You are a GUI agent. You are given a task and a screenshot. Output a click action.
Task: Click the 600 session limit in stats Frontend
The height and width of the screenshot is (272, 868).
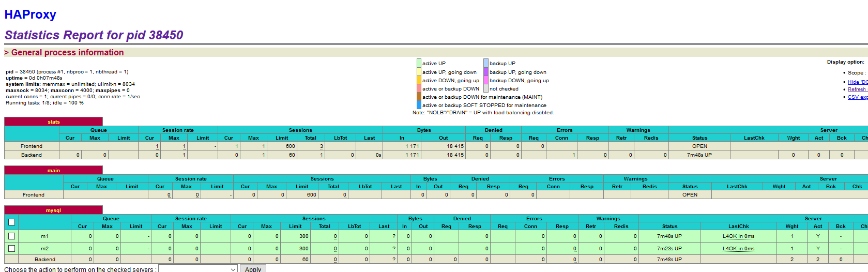[291, 146]
